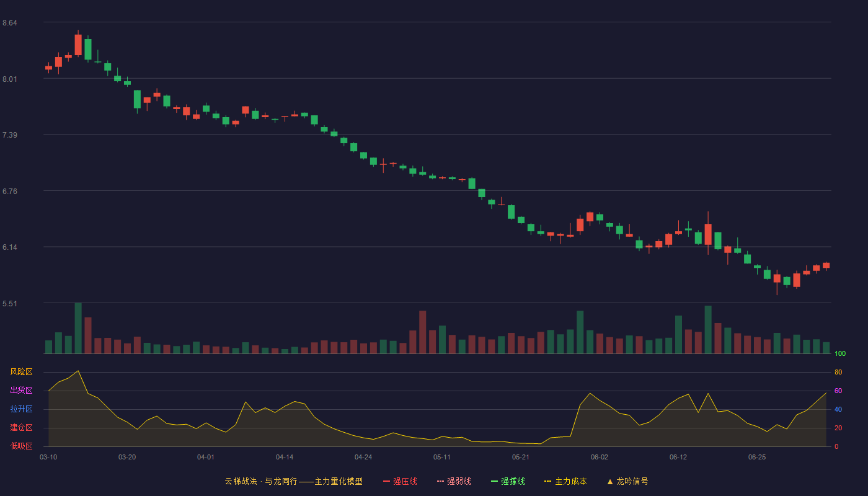Click the 5.51 price axis label
This screenshot has width=868, height=496.
(x=10, y=304)
